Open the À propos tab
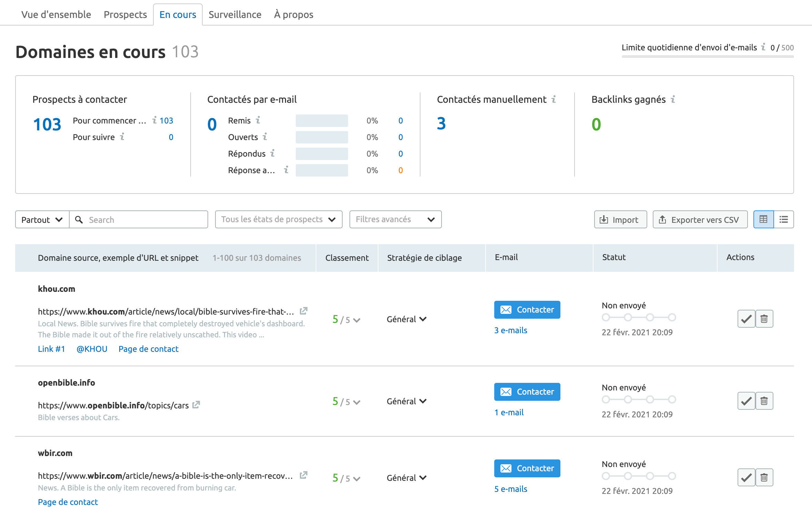This screenshot has height=516, width=812. point(294,14)
